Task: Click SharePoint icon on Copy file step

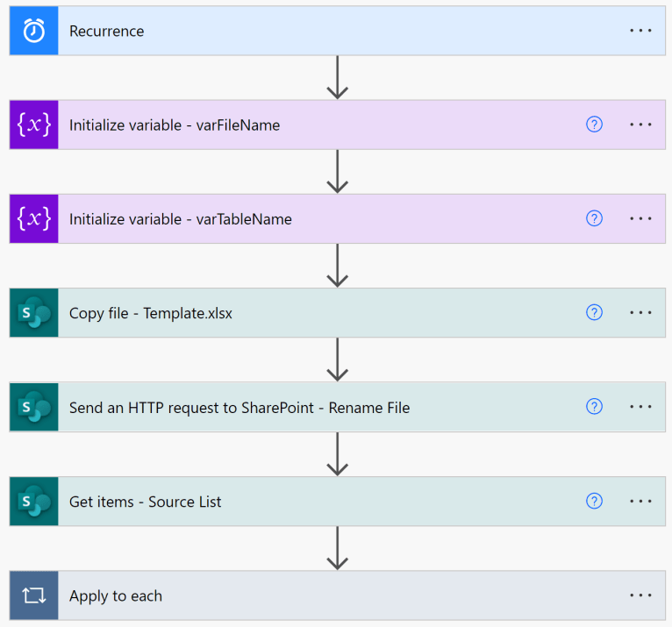Action: pyautogui.click(x=34, y=313)
